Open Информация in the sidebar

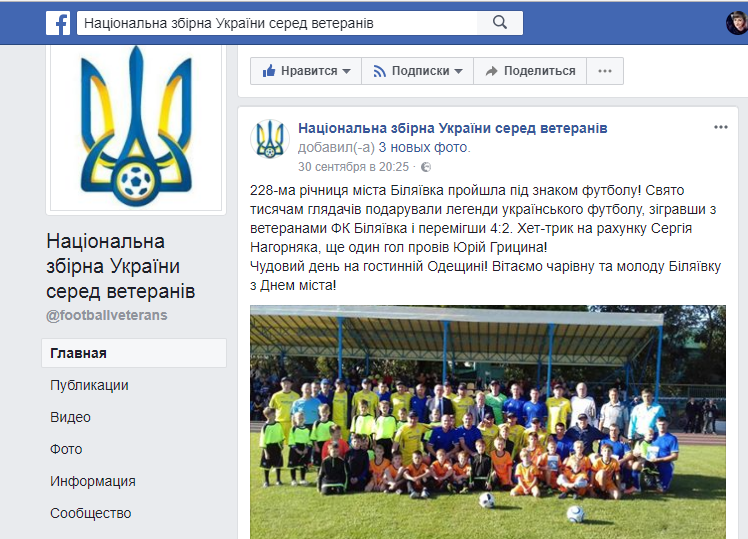[x=93, y=481]
